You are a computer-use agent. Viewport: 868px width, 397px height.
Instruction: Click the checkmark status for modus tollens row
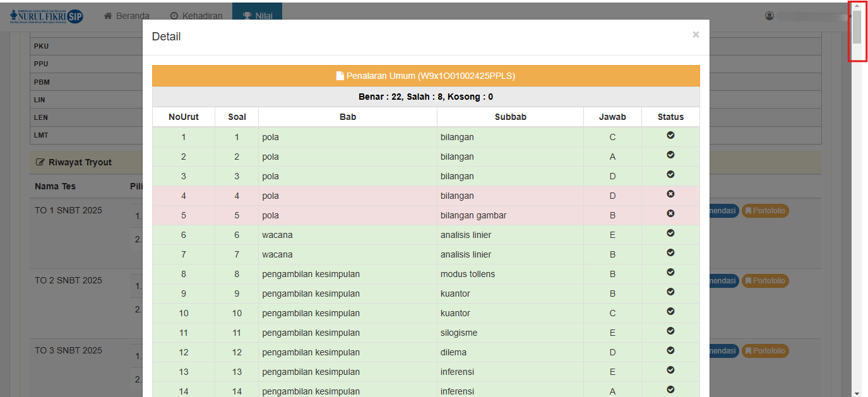670,273
